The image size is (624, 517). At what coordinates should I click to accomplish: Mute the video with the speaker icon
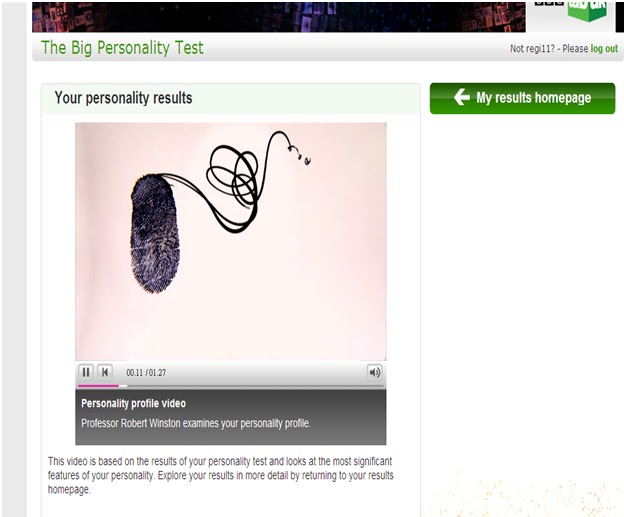(x=374, y=373)
